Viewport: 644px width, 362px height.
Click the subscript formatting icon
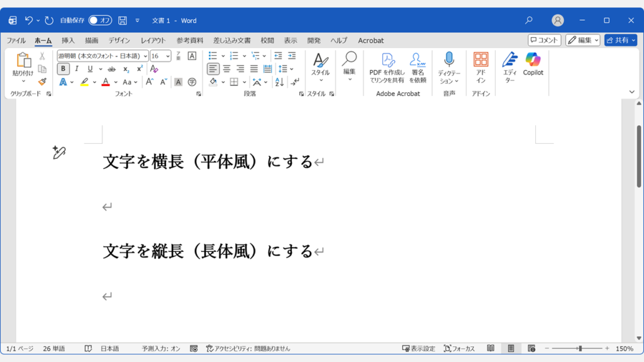pos(126,69)
